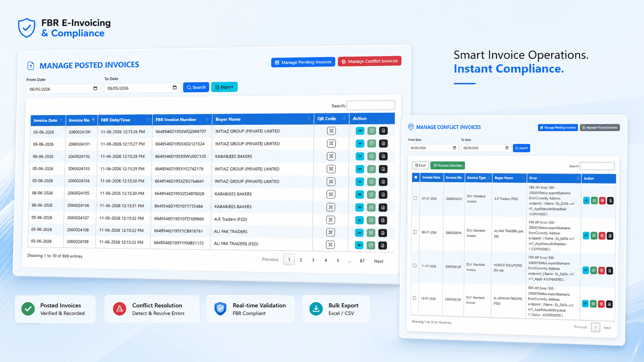644x362 pixels.
Task: Click the Export button
Action: [224, 87]
